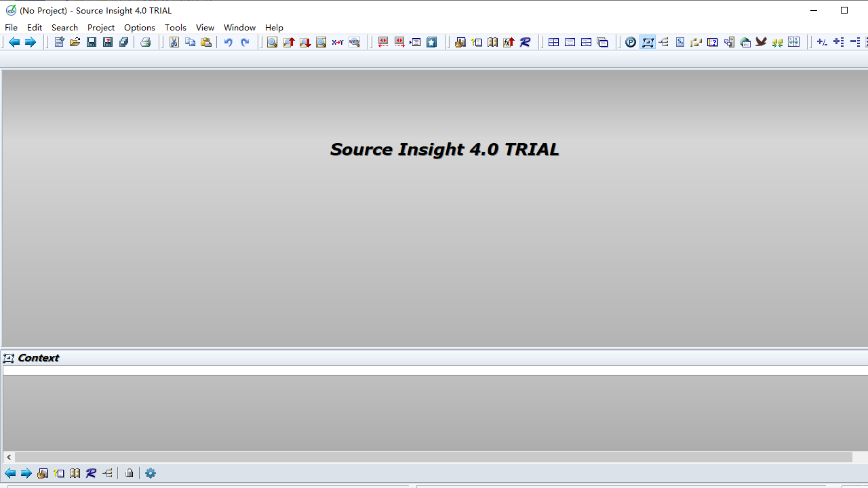Toggle the highlighted Context window button
The width and height of the screenshot is (868, 488).
pyautogui.click(x=648, y=42)
